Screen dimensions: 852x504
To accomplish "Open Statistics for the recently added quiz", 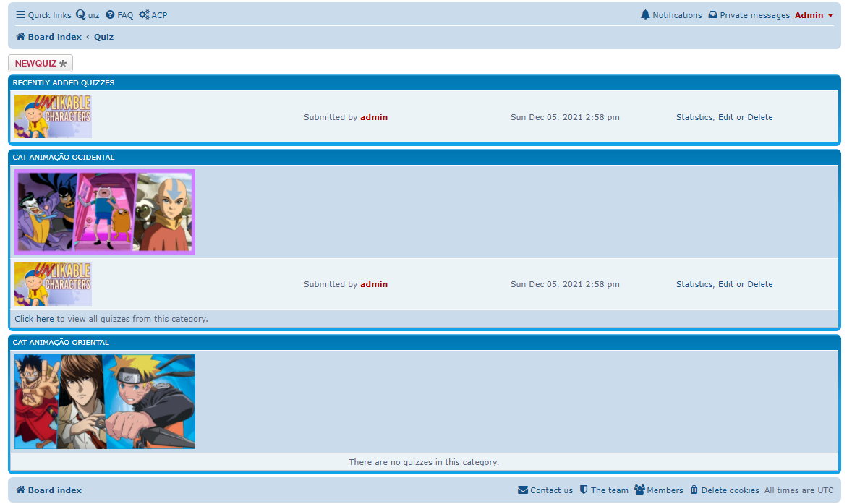I will point(694,116).
